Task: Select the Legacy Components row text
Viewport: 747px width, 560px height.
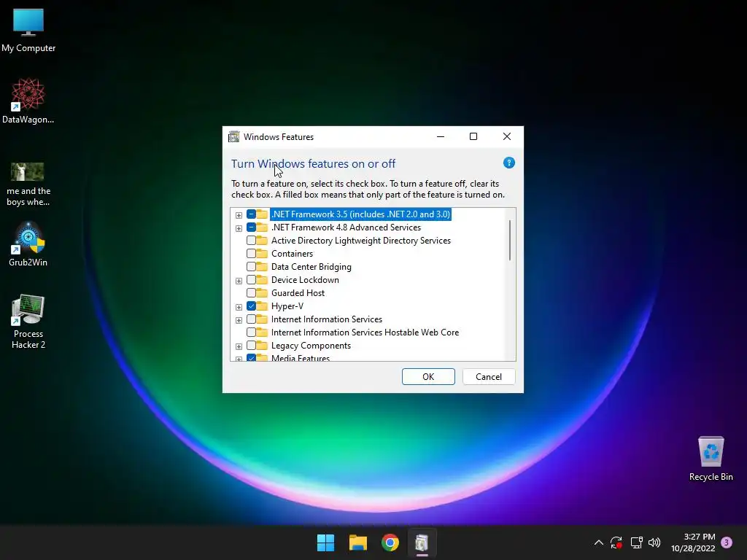Action: (311, 345)
